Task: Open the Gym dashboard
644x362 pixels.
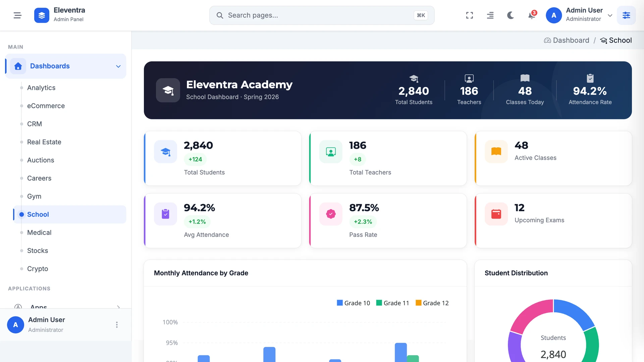Action: tap(34, 196)
